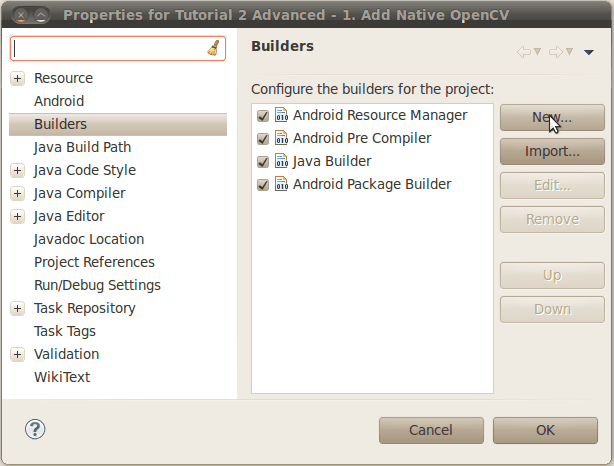The image size is (614, 466).
Task: Select the Android Pre Compiler builder icon
Action: pyautogui.click(x=281, y=138)
